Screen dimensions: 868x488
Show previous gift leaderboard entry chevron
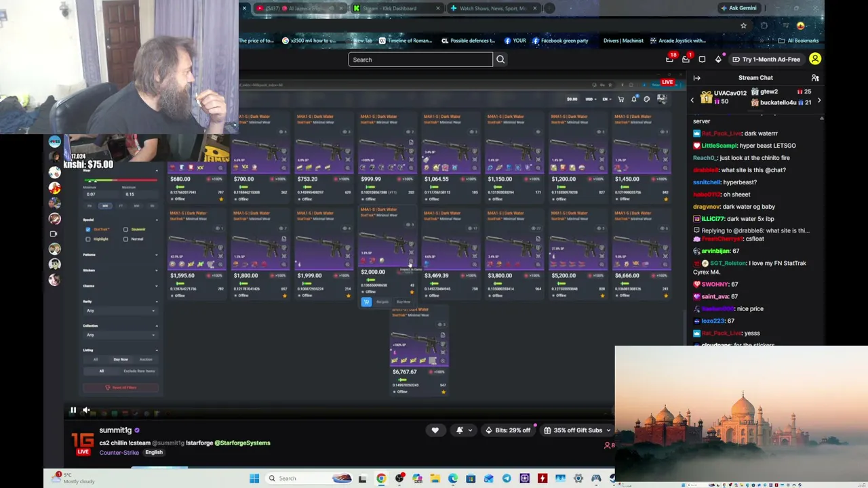pyautogui.click(x=692, y=100)
